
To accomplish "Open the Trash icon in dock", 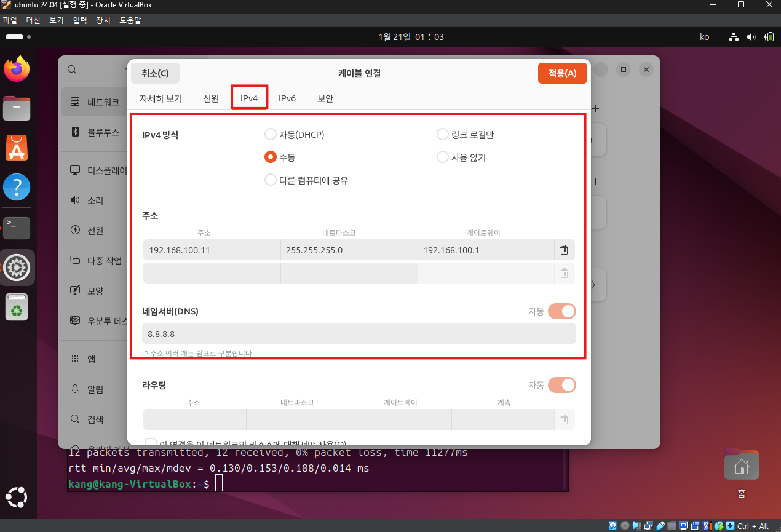I will point(17,307).
